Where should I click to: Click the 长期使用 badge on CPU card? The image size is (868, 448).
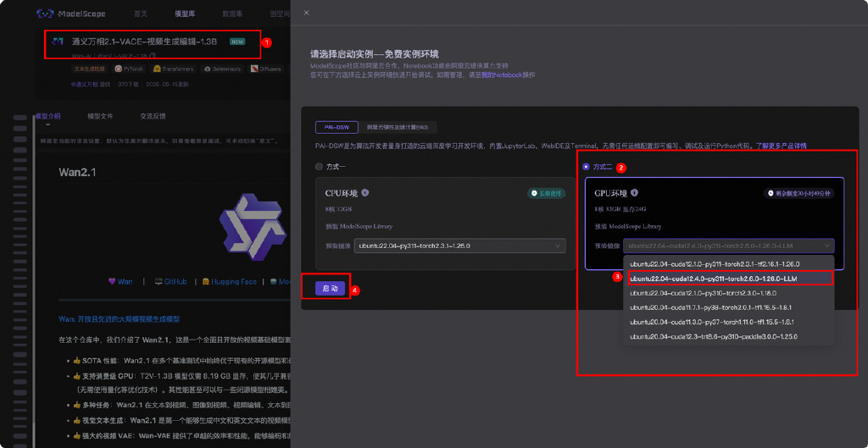pos(546,193)
